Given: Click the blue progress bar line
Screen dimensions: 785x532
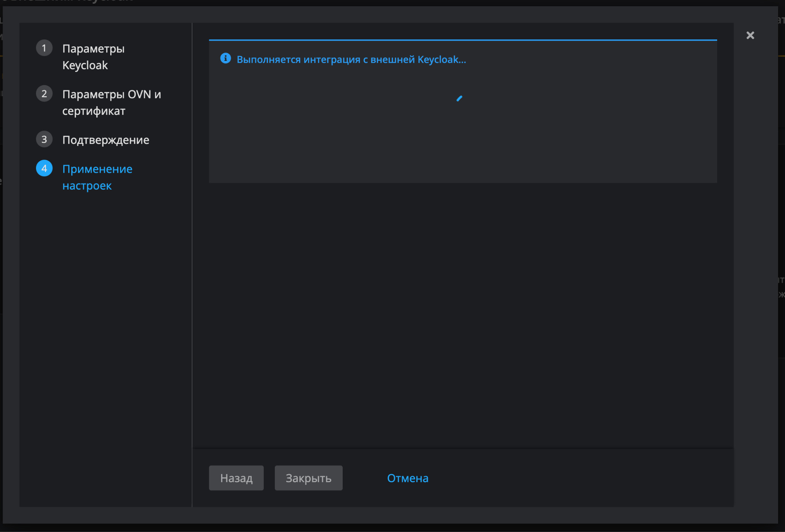Looking at the screenshot, I should click(x=463, y=40).
